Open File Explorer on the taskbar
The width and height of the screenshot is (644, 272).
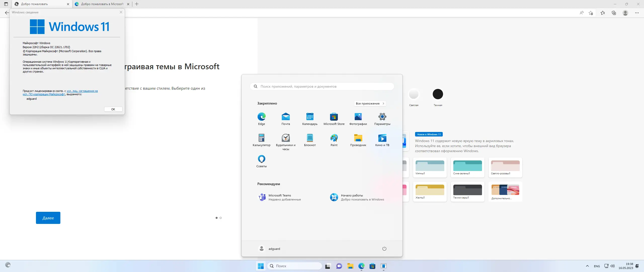pos(350,266)
